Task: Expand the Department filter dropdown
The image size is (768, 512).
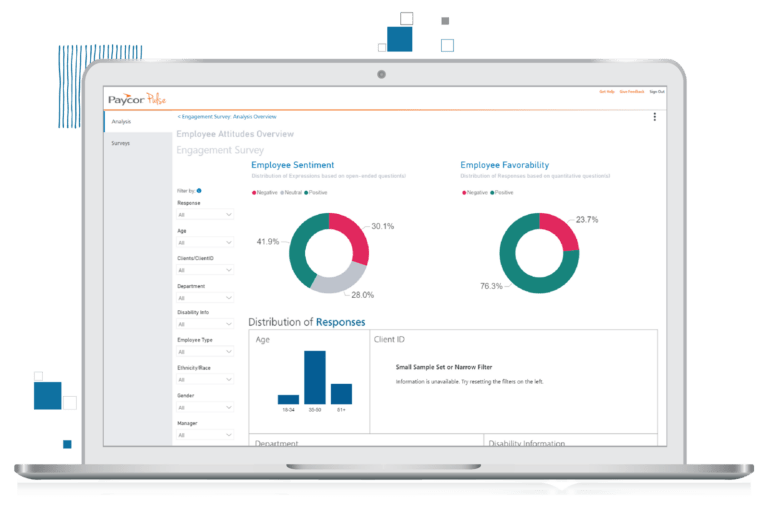Action: coord(205,297)
